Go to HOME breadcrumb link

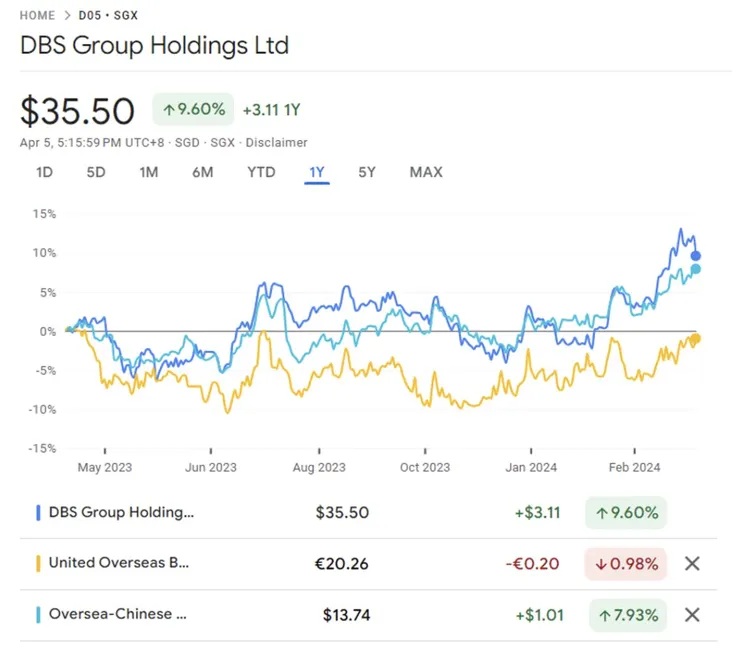coord(37,16)
